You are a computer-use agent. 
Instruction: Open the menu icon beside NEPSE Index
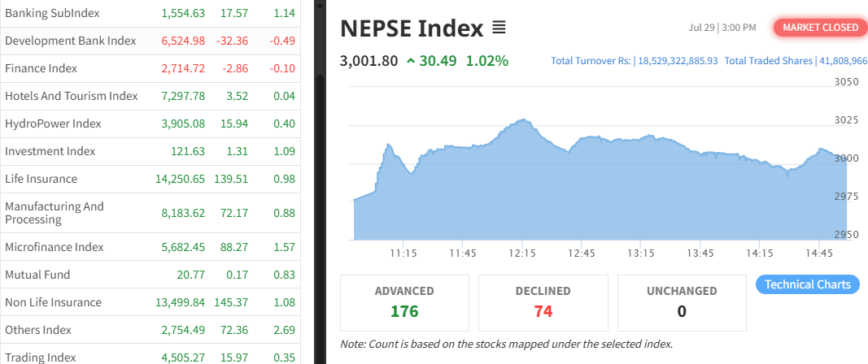(499, 27)
